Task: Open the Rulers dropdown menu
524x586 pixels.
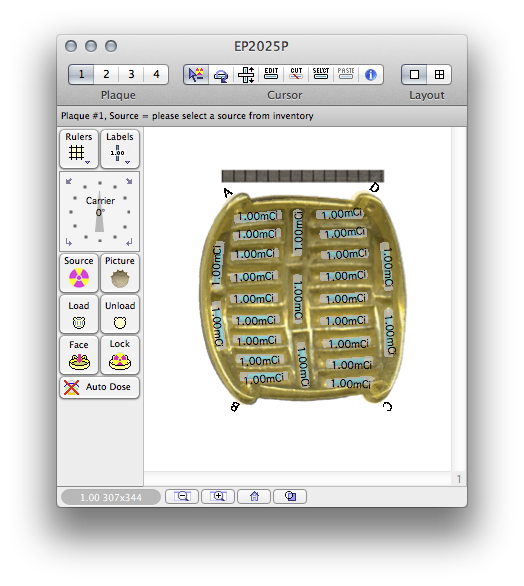Action: (x=79, y=149)
